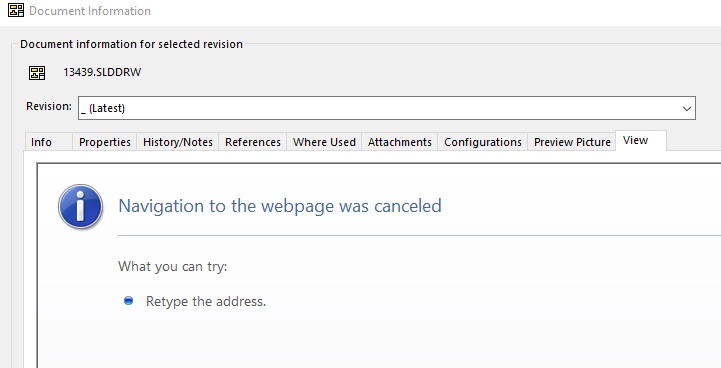Open the Properties tab

(x=104, y=142)
